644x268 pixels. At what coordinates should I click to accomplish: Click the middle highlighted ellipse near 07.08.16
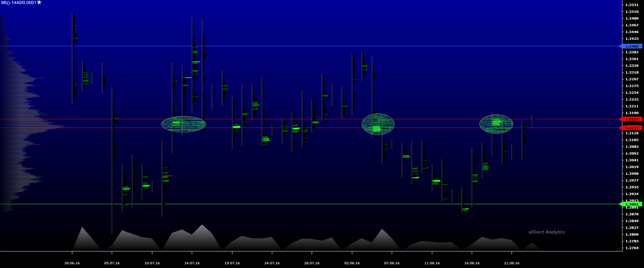(x=378, y=124)
